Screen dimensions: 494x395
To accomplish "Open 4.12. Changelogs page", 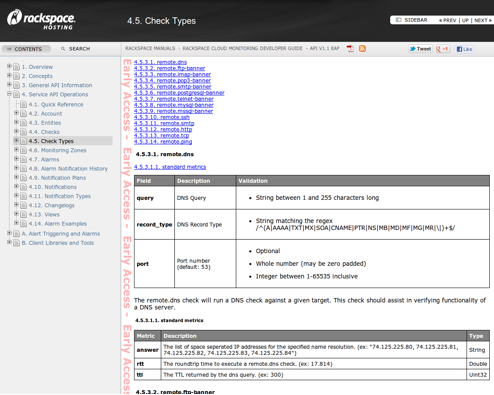I will [52, 205].
